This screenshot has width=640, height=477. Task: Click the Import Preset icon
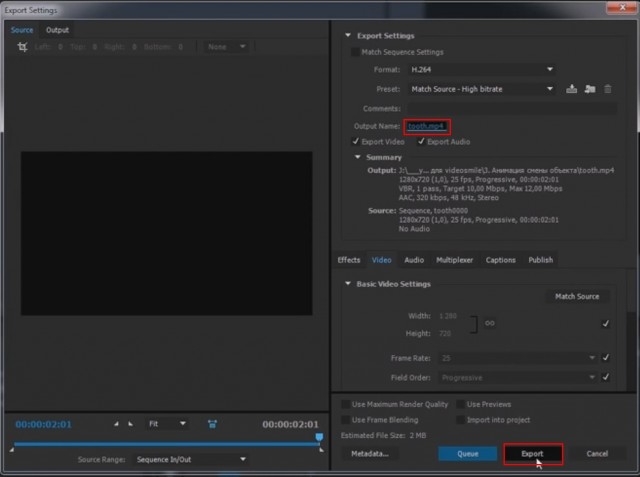tap(590, 89)
